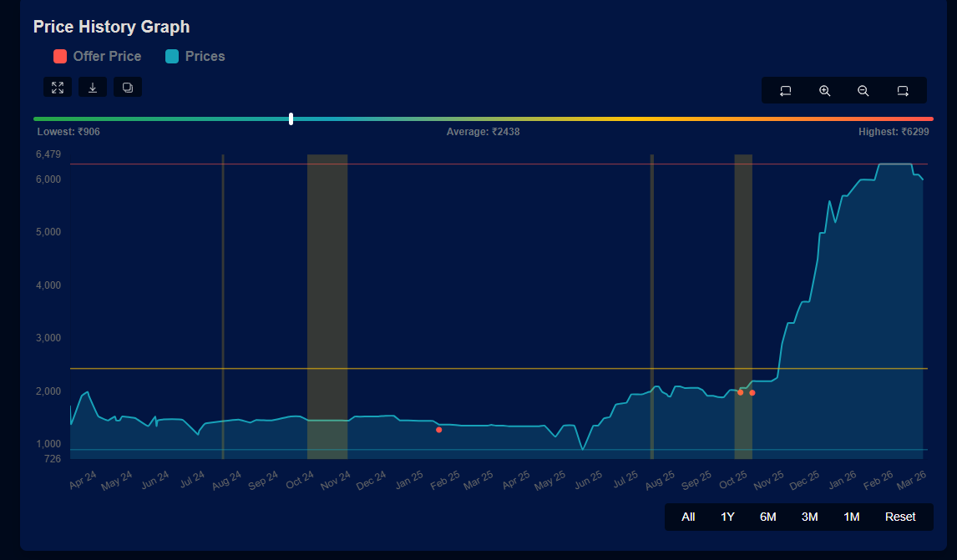Click the copy chart icon
957x560 pixels.
click(x=127, y=87)
